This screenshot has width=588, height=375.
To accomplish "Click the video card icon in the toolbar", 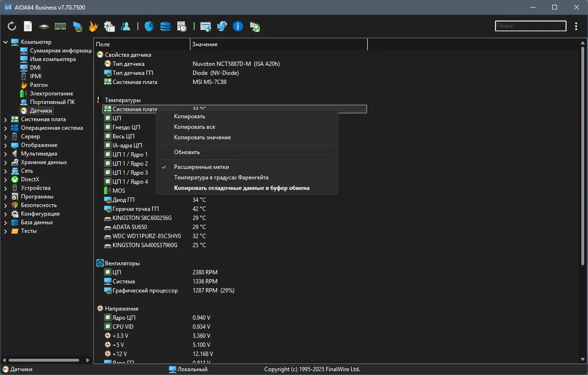I will 77,26.
